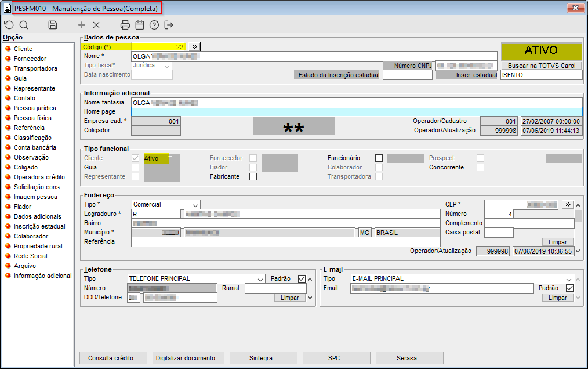Open the address Tipo Comercial dropdown
Viewport: 588px width, 369px height.
pos(195,205)
